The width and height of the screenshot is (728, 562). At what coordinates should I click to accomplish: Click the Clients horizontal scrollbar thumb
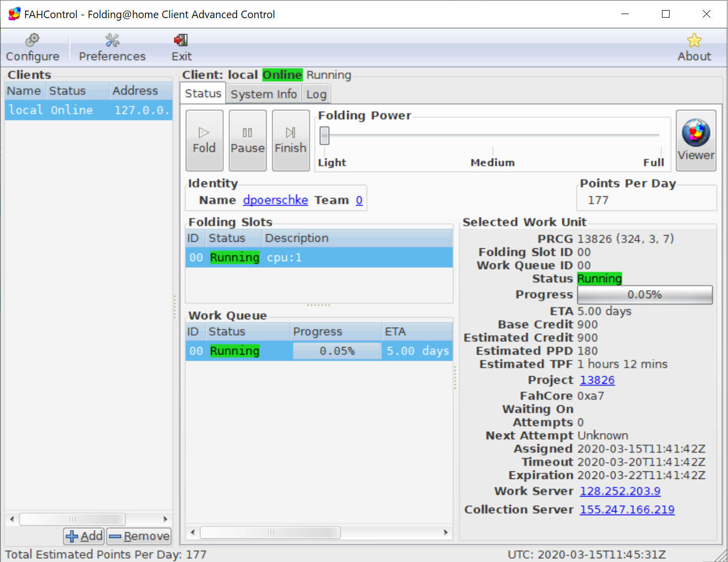72,519
